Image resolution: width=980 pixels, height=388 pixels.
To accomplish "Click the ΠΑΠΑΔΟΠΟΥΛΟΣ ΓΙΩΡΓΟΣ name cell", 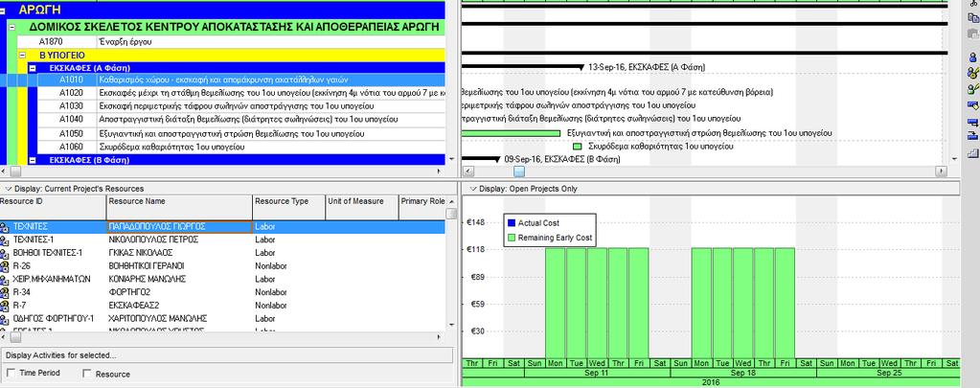I will [x=179, y=227].
